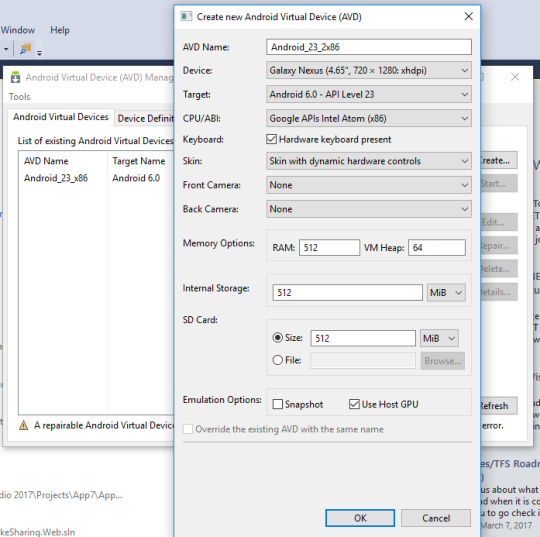Image resolution: width=540 pixels, height=537 pixels.
Task: Expand the Front Camera dropdown
Action: click(x=368, y=185)
